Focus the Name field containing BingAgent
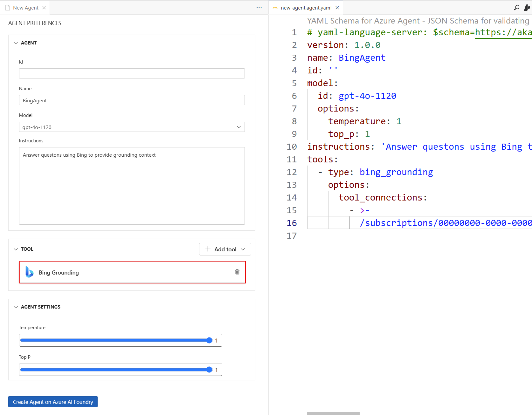 point(132,100)
